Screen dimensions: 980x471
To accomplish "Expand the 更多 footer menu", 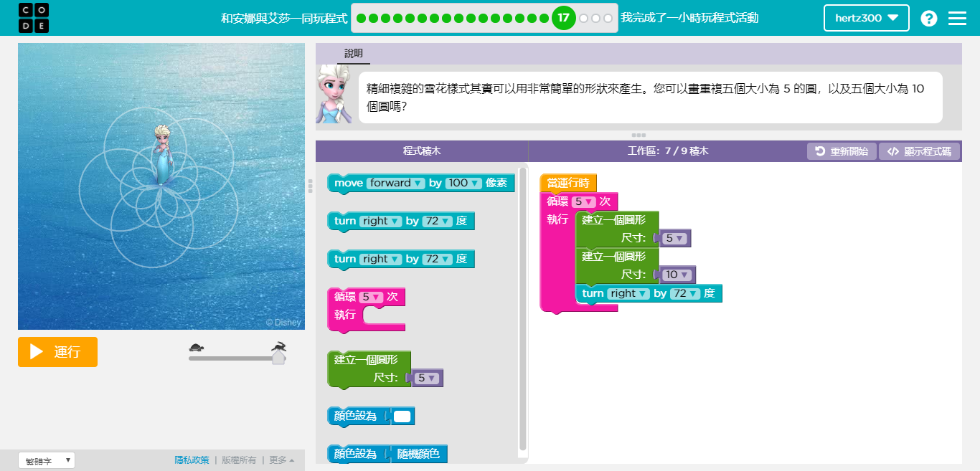I will [281, 460].
